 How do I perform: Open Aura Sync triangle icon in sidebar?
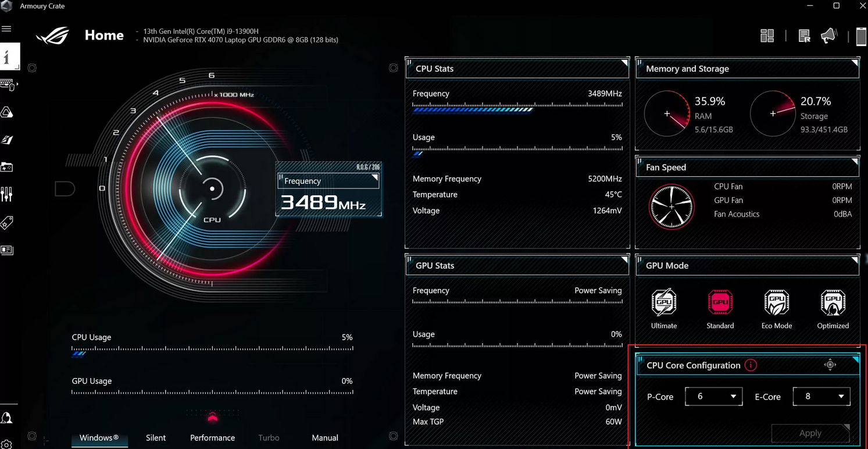click(7, 112)
